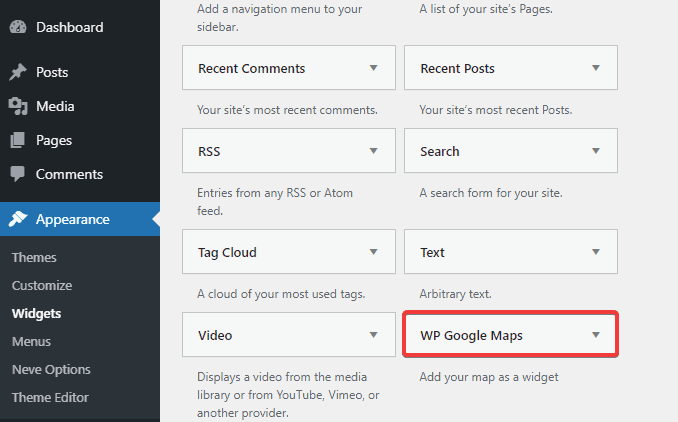Open the Customize submenu item
Viewport: 678px width, 422px height.
click(42, 285)
